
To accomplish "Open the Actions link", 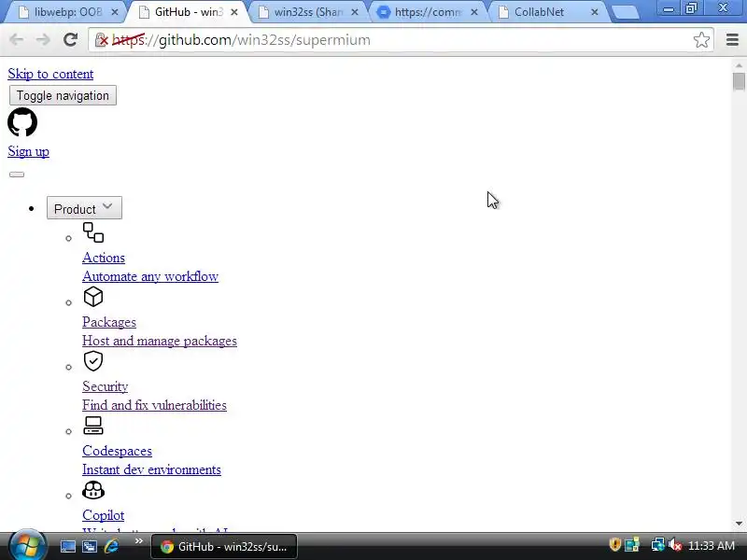I will [x=104, y=258].
